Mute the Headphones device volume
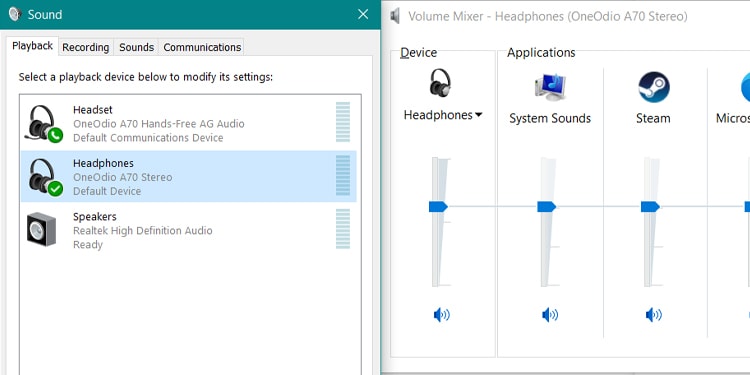 coord(441,315)
